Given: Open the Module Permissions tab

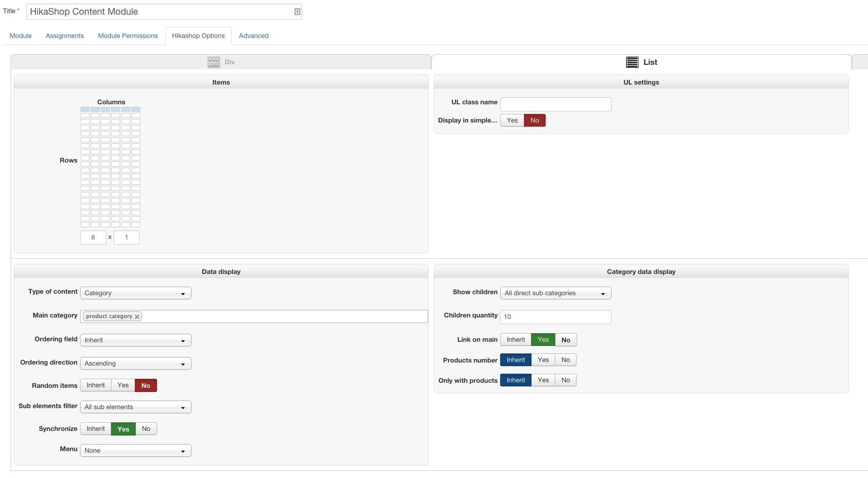Looking at the screenshot, I should pos(128,36).
